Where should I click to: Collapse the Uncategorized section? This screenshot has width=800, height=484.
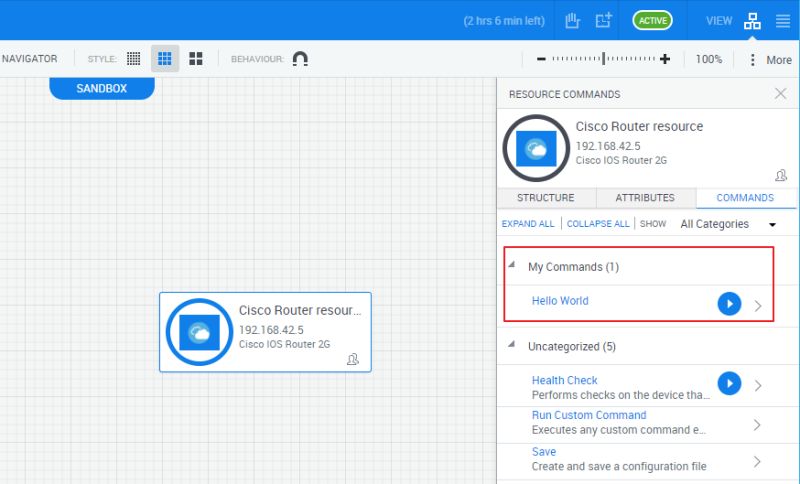(512, 345)
